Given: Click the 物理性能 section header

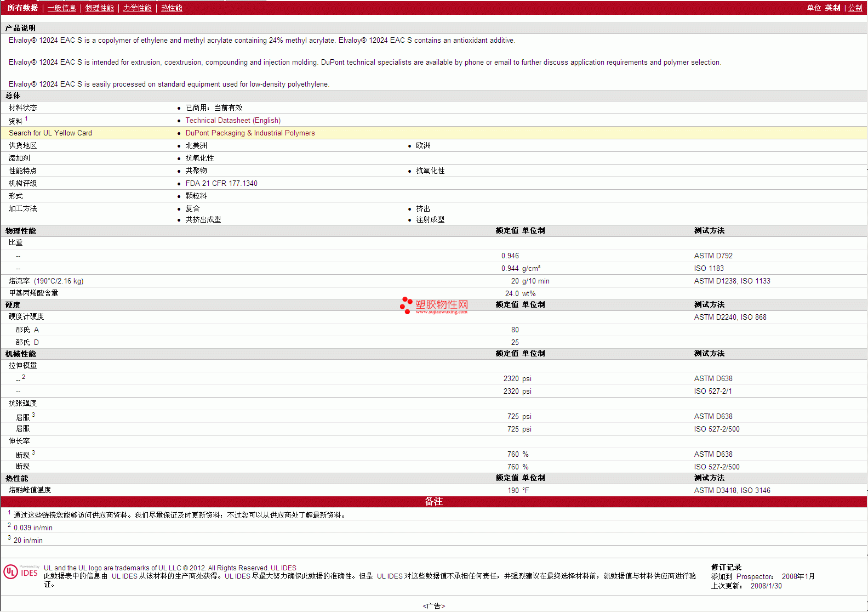Looking at the screenshot, I should [x=21, y=231].
